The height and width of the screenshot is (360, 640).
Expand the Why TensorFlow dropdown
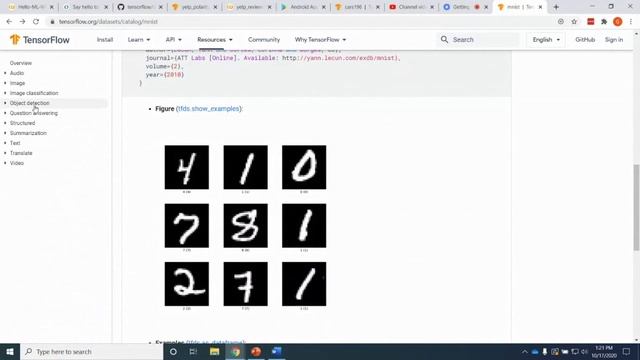[x=320, y=40]
